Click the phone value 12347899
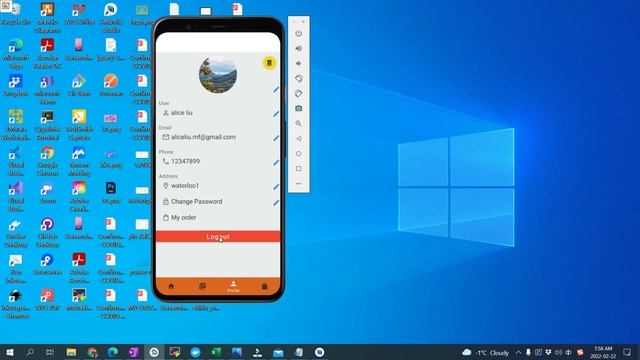Viewport: 640px width, 360px height. click(185, 161)
